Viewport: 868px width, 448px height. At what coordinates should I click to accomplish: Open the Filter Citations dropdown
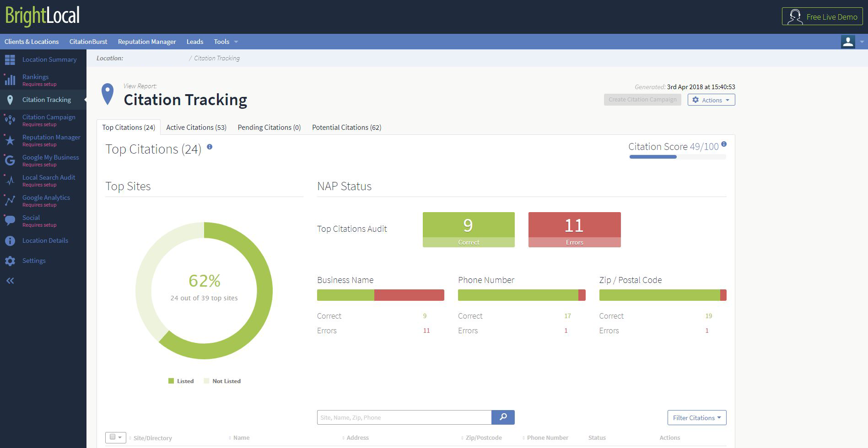(x=697, y=417)
